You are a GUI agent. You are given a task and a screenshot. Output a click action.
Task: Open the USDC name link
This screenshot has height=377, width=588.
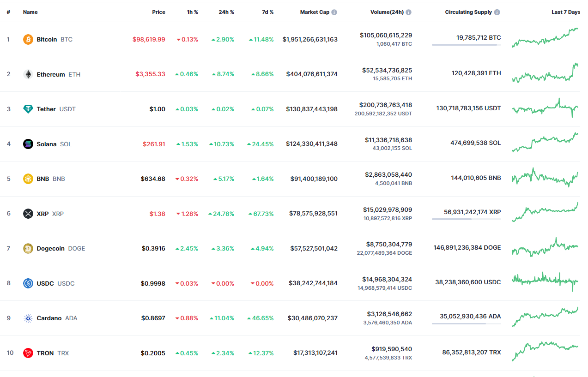(55, 283)
